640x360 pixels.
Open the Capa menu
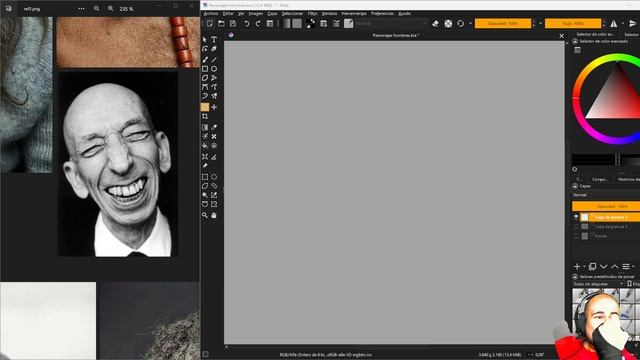click(272, 13)
